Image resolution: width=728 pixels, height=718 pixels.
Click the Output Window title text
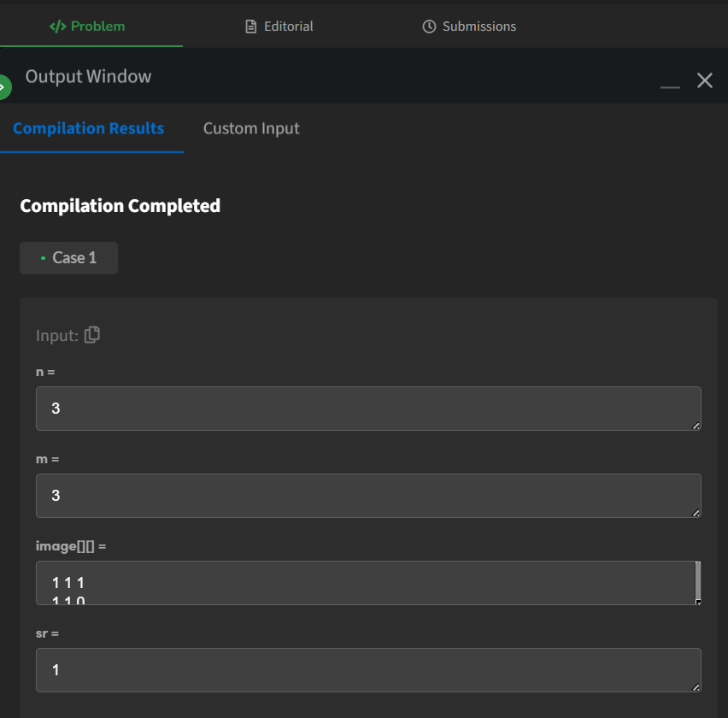click(88, 77)
